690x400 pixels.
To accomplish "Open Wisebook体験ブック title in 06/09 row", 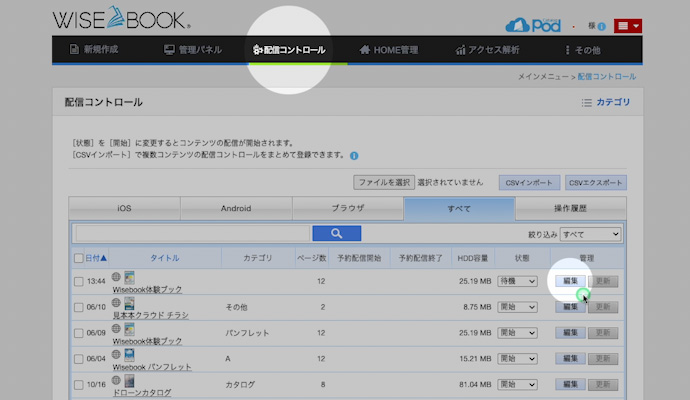I will click(x=147, y=341).
